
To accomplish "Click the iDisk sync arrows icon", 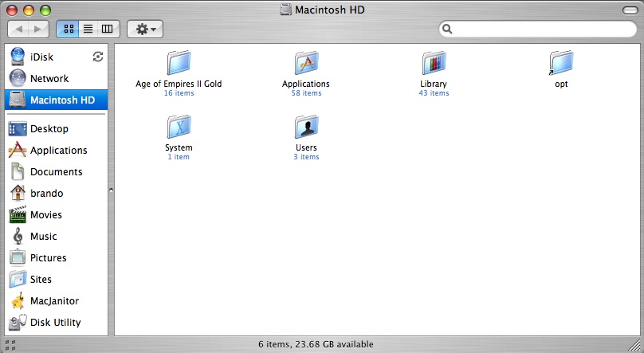I will point(98,57).
